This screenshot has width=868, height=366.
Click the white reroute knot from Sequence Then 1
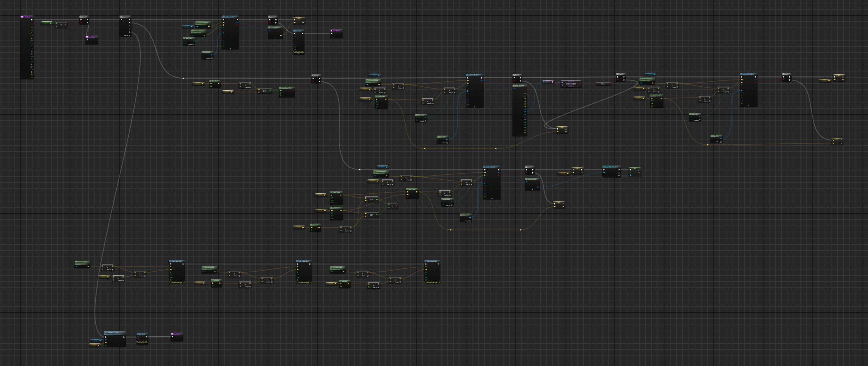(183, 78)
